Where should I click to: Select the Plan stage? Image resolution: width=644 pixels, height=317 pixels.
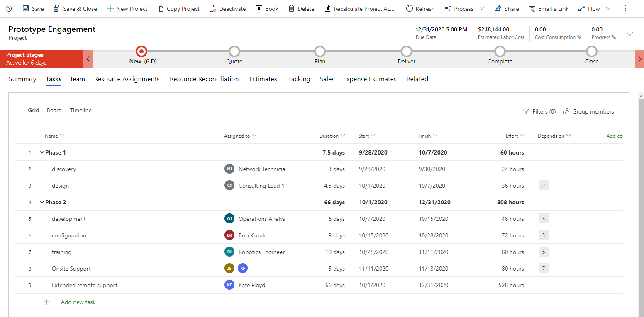pos(320,51)
